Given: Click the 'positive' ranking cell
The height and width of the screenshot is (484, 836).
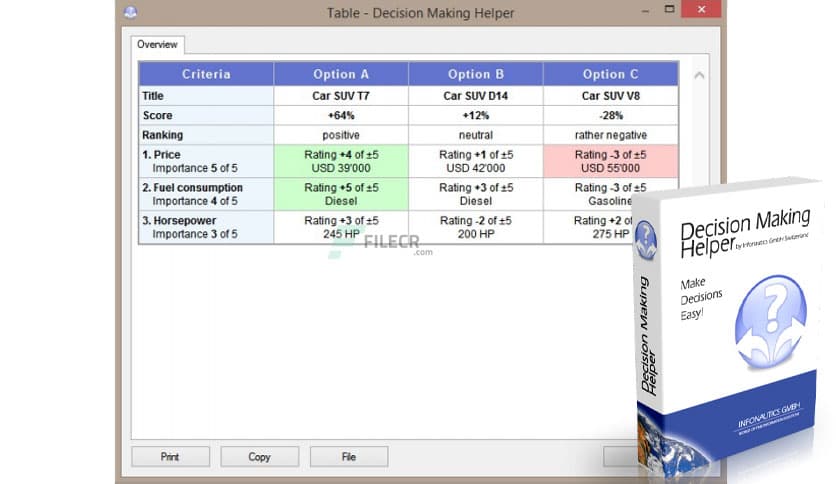Looking at the screenshot, I should click(x=341, y=135).
